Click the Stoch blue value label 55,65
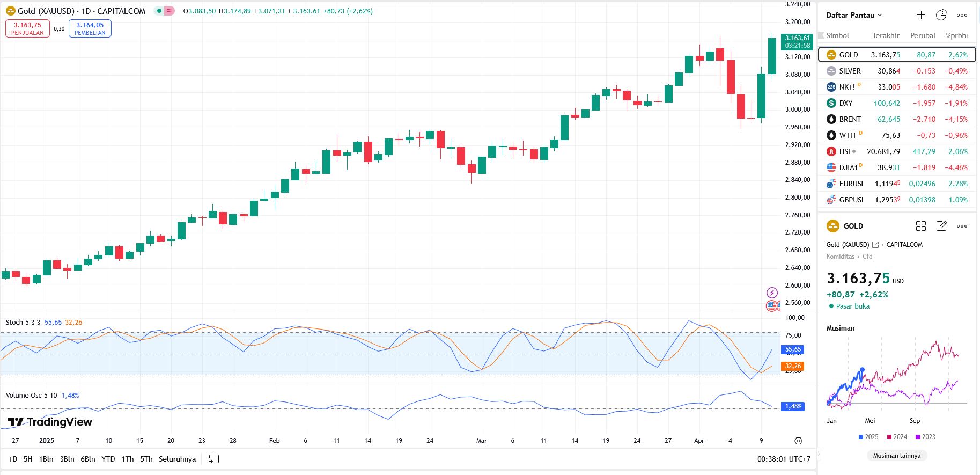This screenshot has height=475, width=980. (x=793, y=349)
